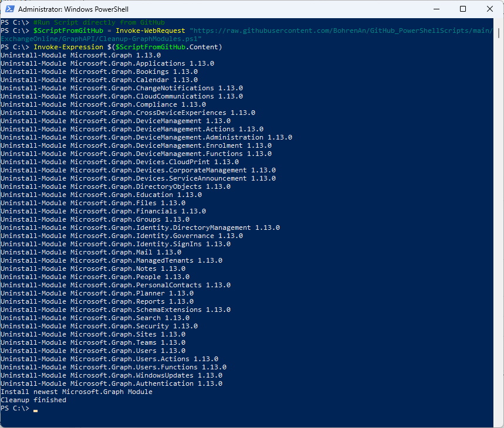Minimize the PowerShell window
The width and height of the screenshot is (504, 428).
point(436,9)
